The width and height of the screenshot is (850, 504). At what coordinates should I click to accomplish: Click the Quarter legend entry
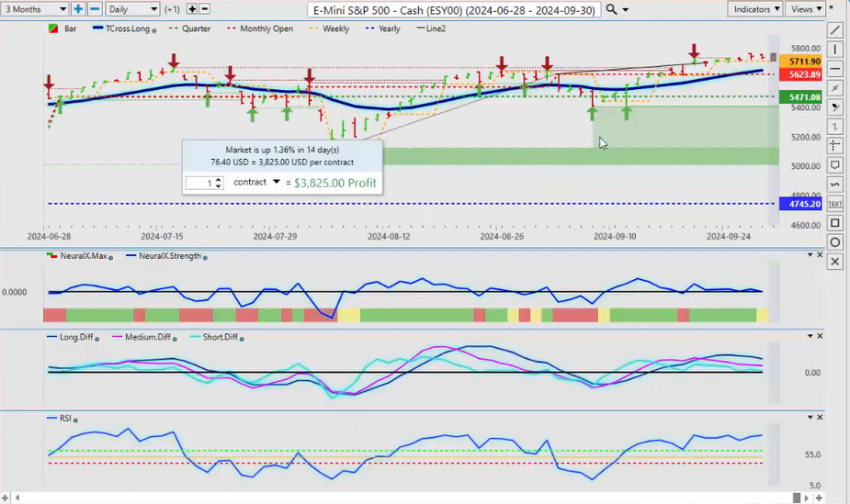189,28
